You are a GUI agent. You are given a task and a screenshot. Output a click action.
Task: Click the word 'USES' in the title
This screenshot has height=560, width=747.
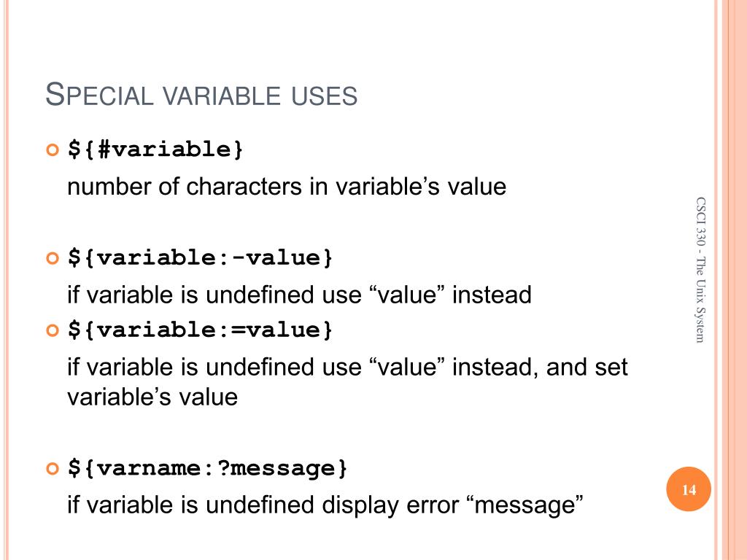(x=325, y=96)
